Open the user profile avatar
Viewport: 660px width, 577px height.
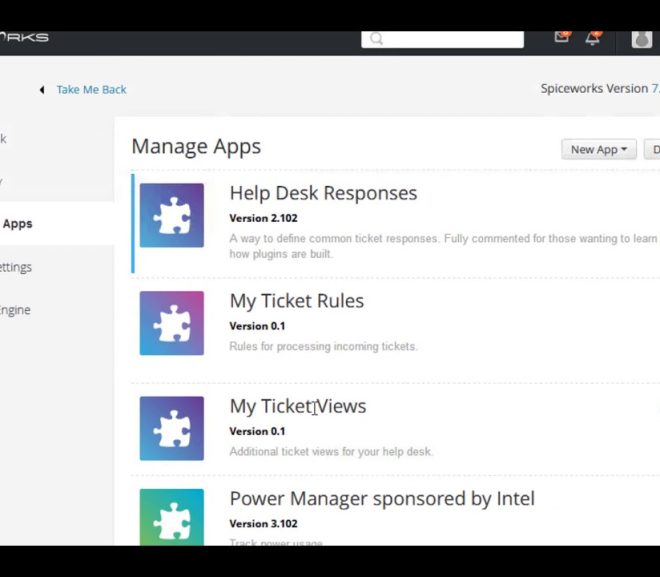[641, 39]
